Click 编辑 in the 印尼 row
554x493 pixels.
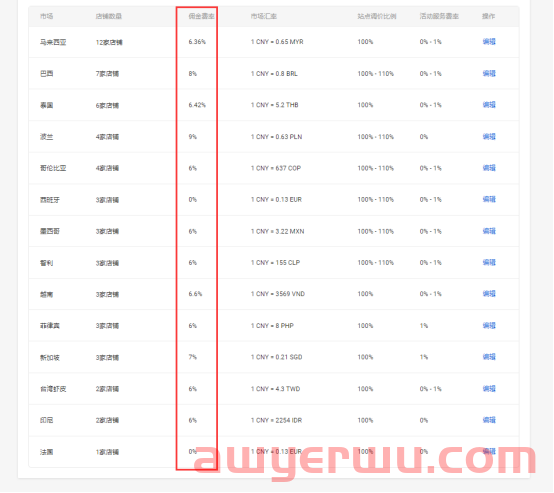489,420
